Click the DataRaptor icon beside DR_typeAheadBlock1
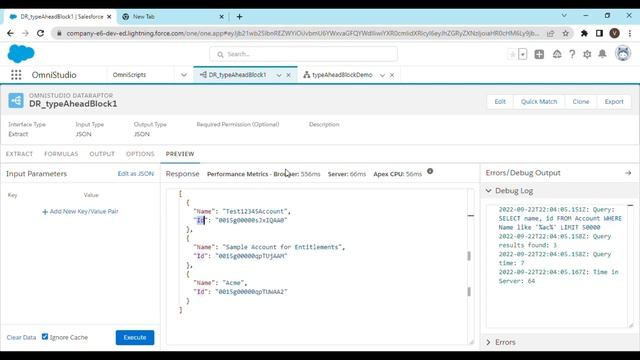 [x=16, y=100]
